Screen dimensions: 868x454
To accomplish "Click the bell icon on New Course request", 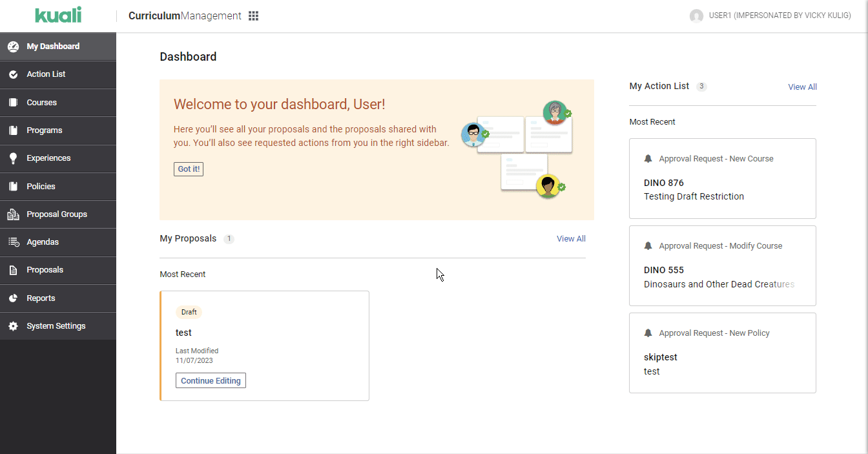I will pyautogui.click(x=648, y=158).
